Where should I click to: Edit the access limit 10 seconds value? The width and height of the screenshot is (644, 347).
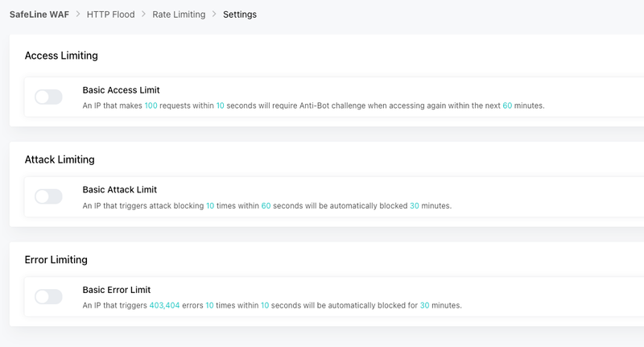(220, 105)
